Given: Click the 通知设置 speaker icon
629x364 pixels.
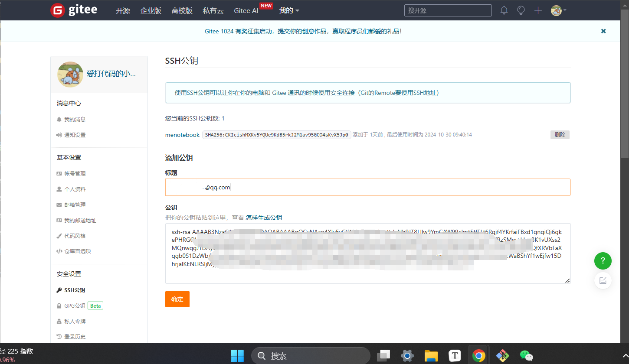Looking at the screenshot, I should click(59, 135).
